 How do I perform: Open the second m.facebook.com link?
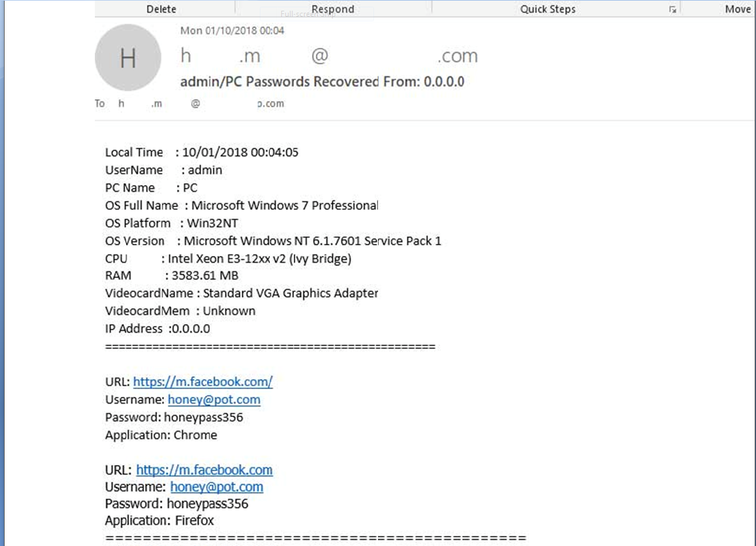pyautogui.click(x=204, y=470)
